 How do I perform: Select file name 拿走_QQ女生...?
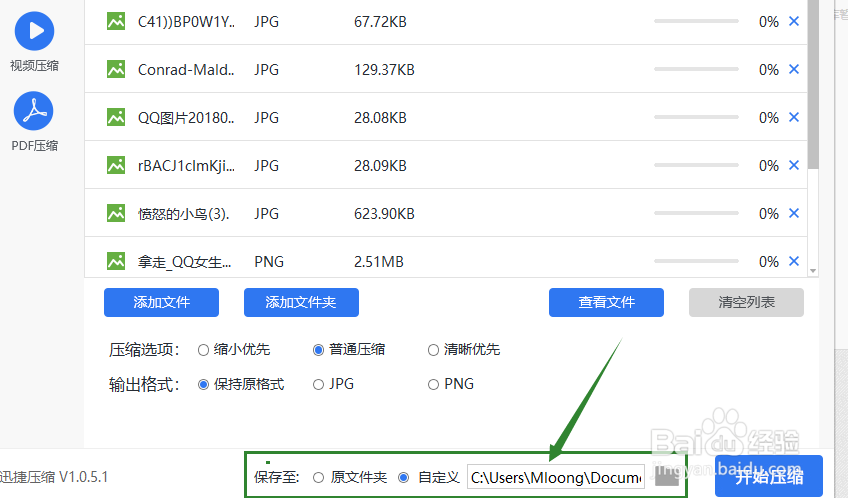click(184, 262)
